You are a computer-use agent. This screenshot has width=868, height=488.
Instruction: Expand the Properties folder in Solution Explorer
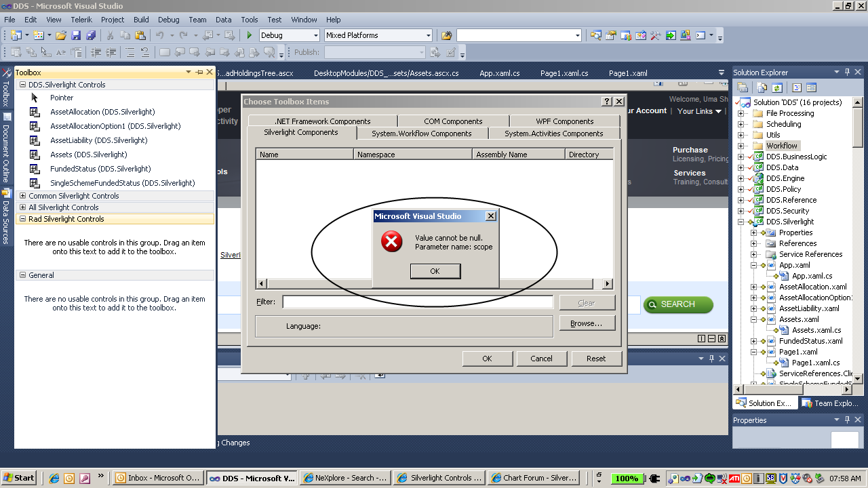[x=753, y=232]
